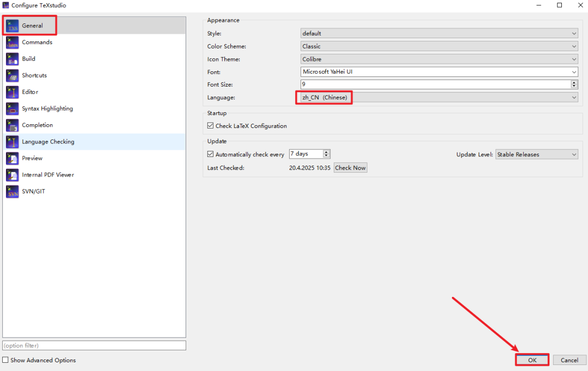588x371 pixels.
Task: Open the Color Scheme dropdown
Action: pyautogui.click(x=439, y=46)
